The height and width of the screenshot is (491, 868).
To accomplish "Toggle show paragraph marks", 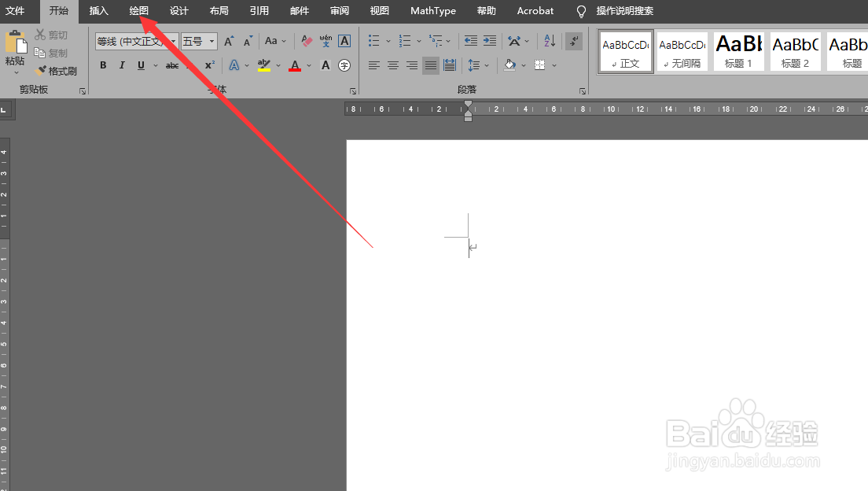I will coord(574,41).
